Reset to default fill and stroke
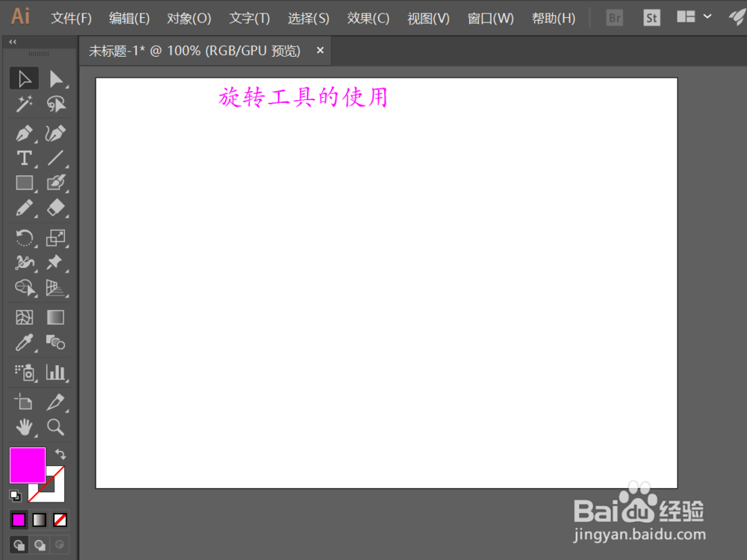 point(15,496)
